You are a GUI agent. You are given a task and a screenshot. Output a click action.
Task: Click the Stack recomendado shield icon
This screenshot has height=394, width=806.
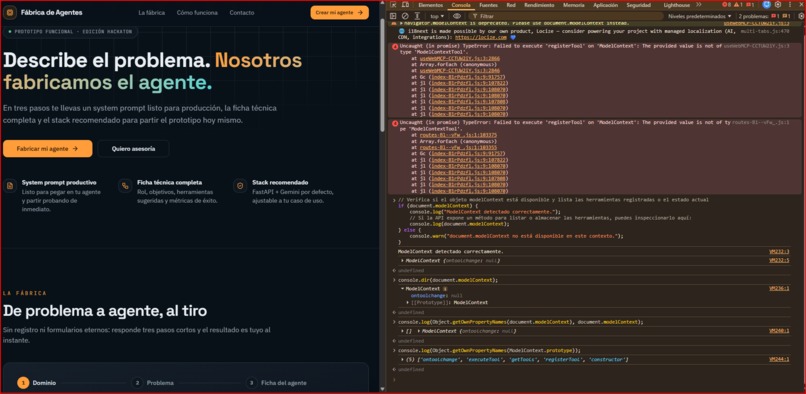(x=240, y=186)
